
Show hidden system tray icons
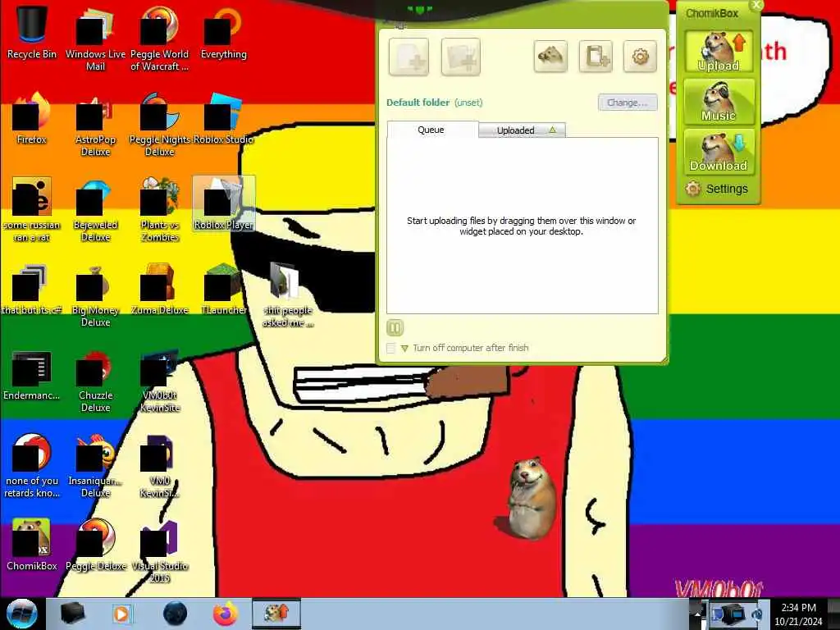click(697, 614)
